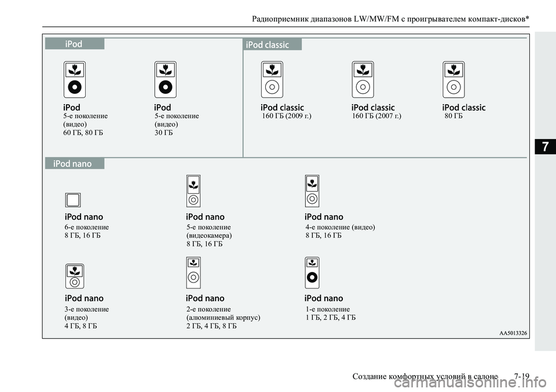Click the text "4 ГБ, 8 ГБ"
Image resolution: width=556 pixels, height=392 pixels.
click(x=81, y=326)
